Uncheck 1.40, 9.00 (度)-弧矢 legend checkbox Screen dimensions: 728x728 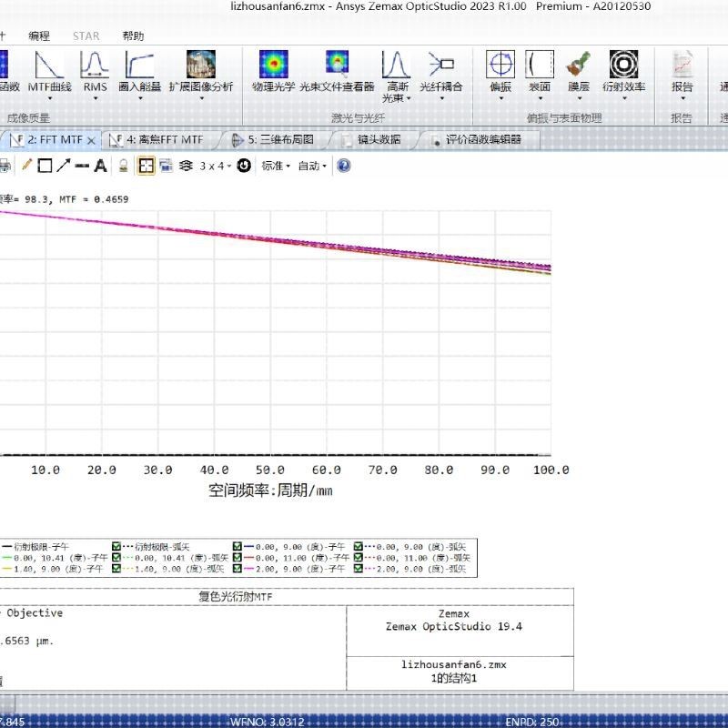pos(116,568)
